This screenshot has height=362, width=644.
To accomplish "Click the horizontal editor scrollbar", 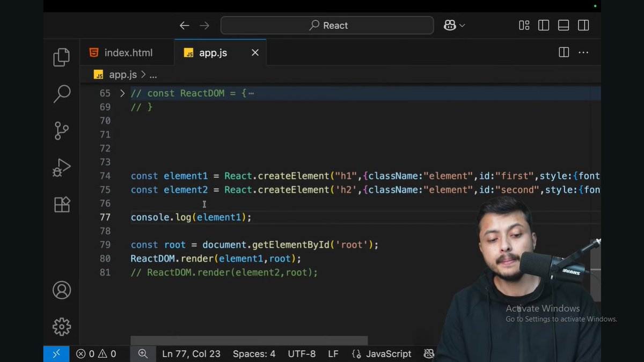I will tap(249, 341).
